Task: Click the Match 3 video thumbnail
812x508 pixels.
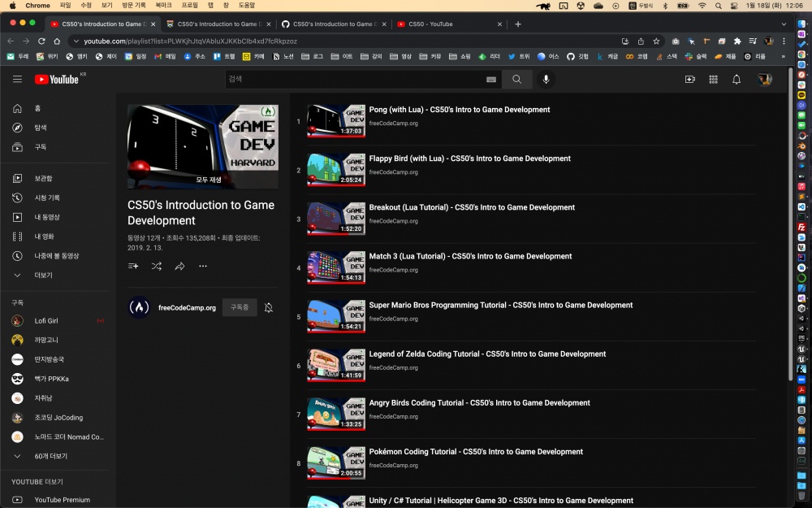Action: click(336, 267)
